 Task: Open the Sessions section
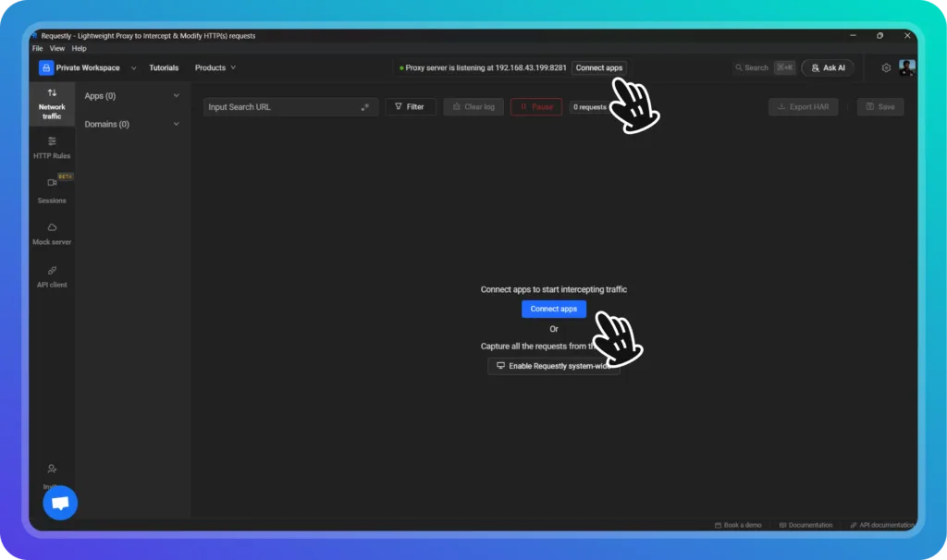tap(52, 190)
